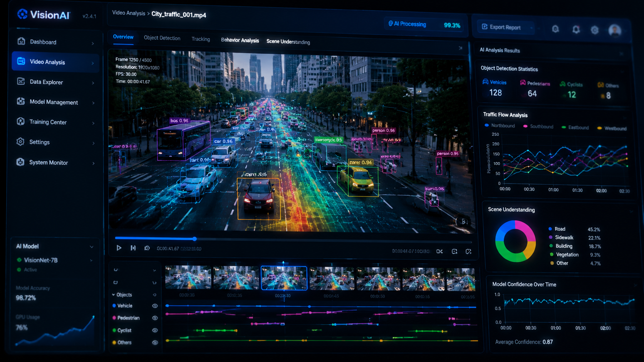Screen dimensions: 644x362
Task: Click the video progress slider handle
Action: [195, 239]
